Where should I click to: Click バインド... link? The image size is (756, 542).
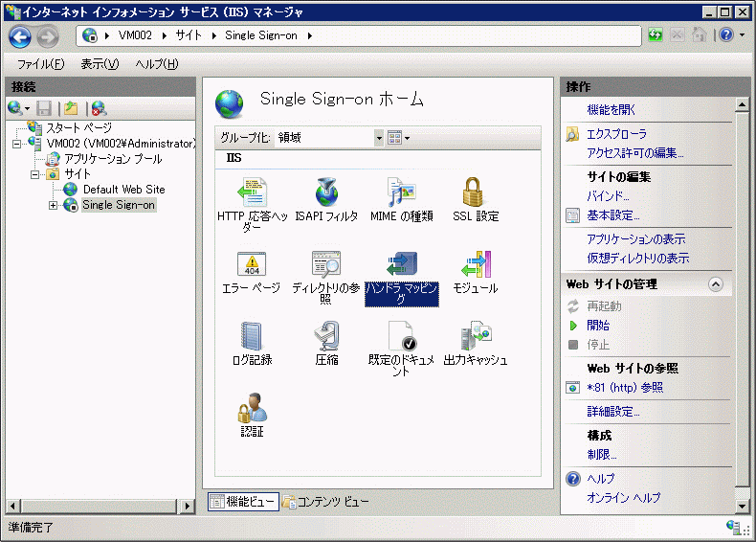tap(608, 196)
